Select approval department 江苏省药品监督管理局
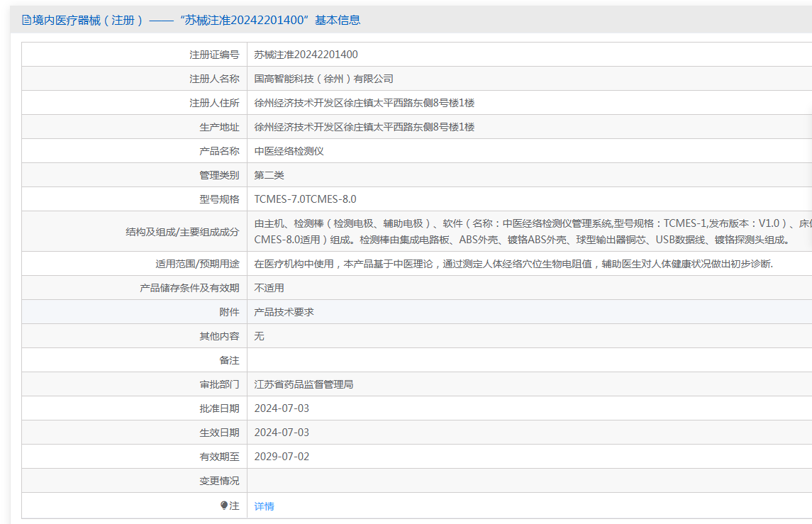This screenshot has width=812, height=524. 304,384
